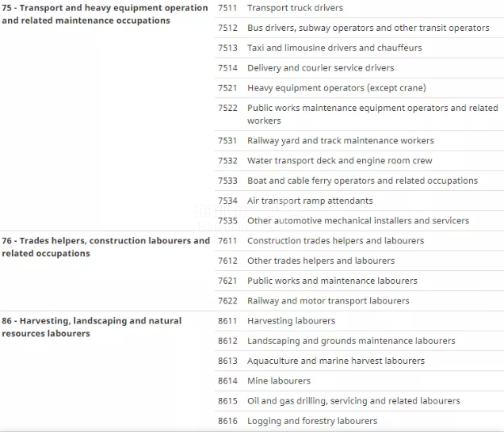The width and height of the screenshot is (504, 432).
Task: Click 'Public works maintenance equipment operators and related workers'
Action: (x=372, y=114)
